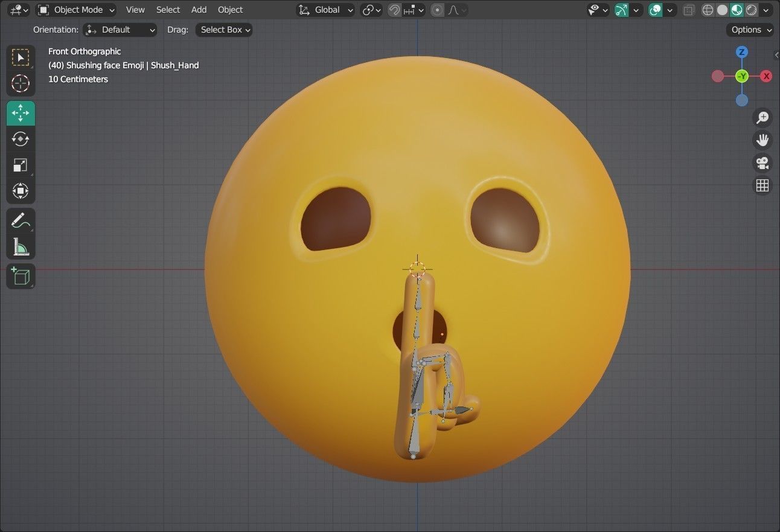
Task: Click the red X axis on gizmo
Action: click(766, 76)
